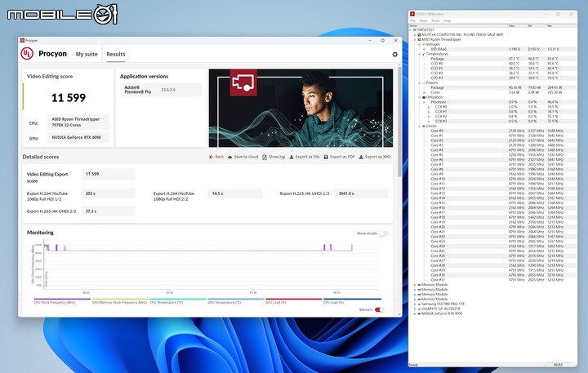The height and width of the screenshot is (373, 588).
Task: Open File menu in HWMonitor
Action: [412, 21]
